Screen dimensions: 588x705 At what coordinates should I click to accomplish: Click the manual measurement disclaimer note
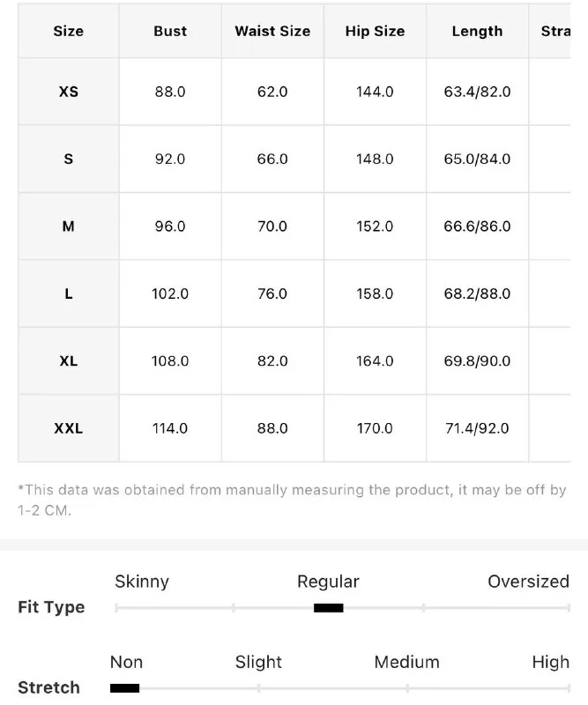point(292,500)
